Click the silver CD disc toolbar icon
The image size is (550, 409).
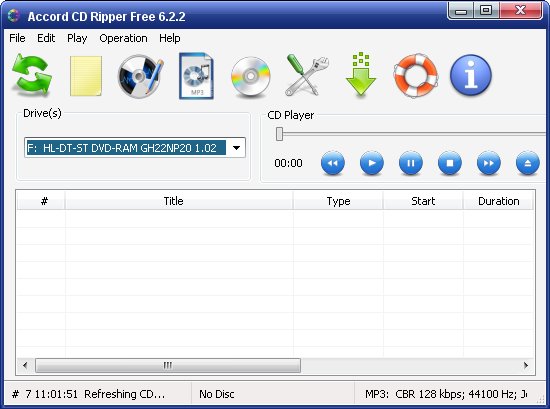point(250,76)
